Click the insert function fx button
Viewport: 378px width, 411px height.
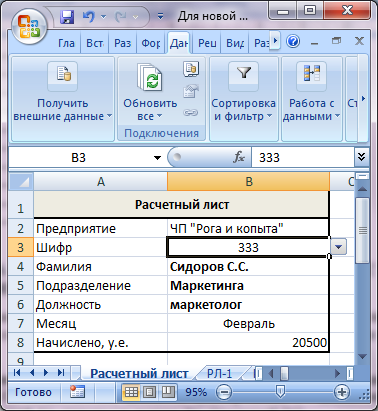[238, 157]
